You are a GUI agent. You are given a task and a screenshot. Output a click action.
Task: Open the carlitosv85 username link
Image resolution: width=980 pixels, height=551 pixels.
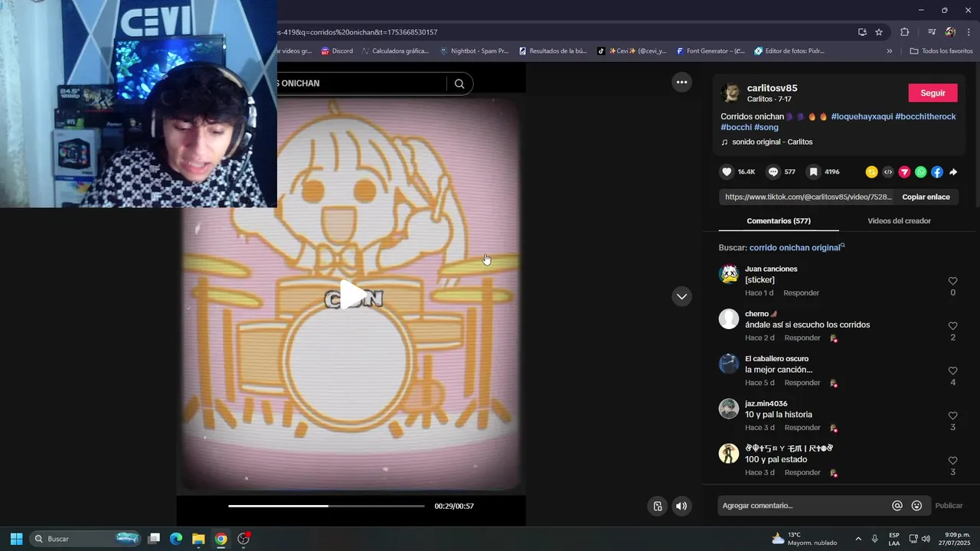(x=772, y=88)
